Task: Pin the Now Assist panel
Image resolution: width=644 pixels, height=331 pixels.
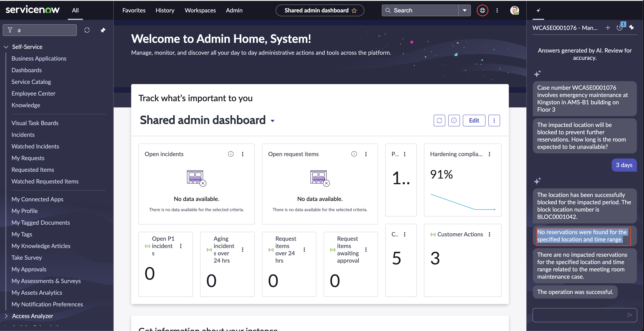Action: click(x=631, y=28)
